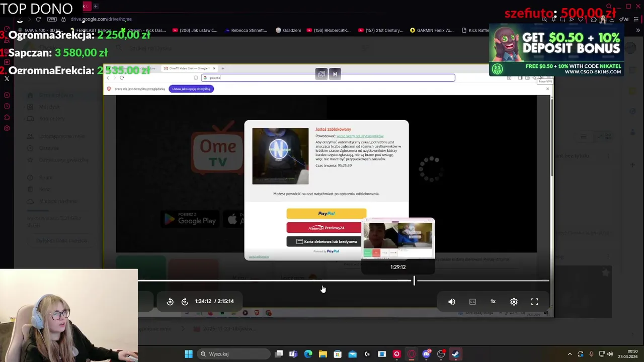
Task: Open video player settings gear
Action: pos(514,302)
